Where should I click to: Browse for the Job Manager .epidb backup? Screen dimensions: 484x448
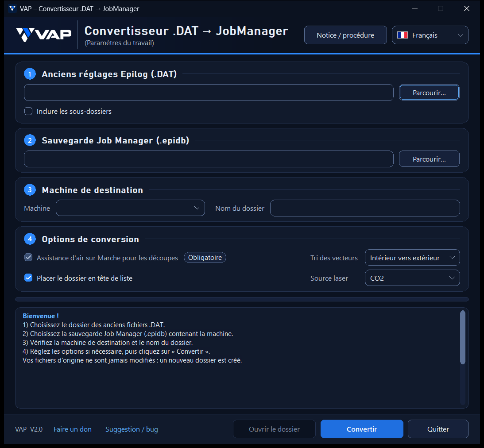pos(429,159)
